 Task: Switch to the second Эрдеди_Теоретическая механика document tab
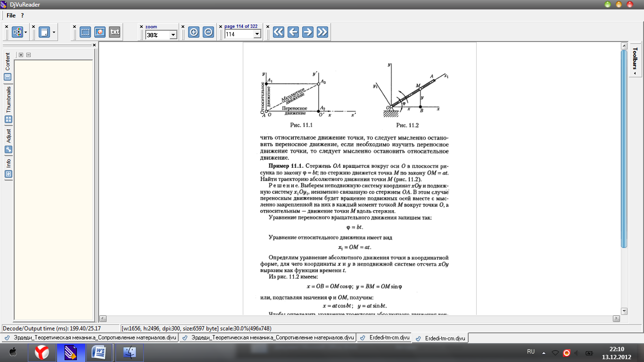tap(267, 338)
